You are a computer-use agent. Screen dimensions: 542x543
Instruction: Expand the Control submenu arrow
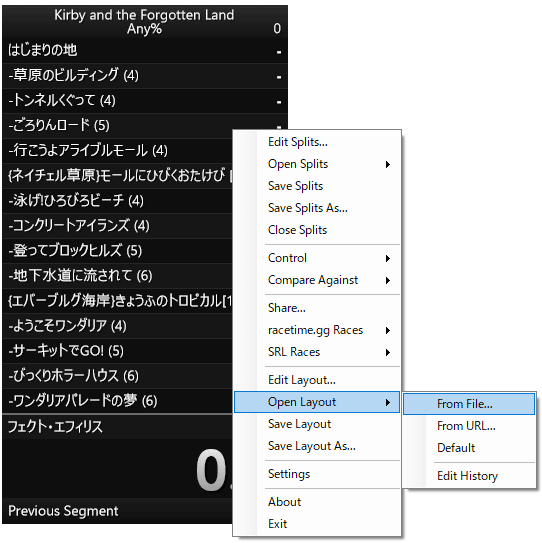(388, 258)
